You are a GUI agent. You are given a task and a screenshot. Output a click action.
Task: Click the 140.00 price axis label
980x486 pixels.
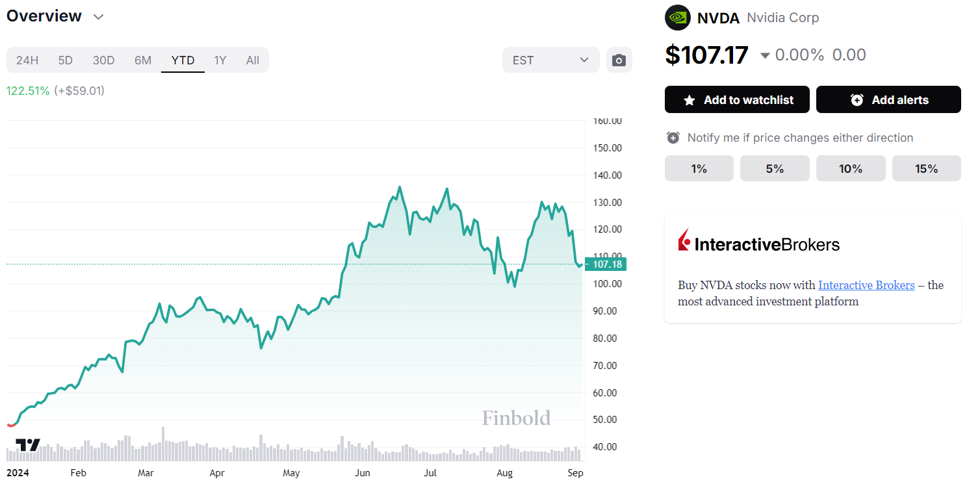coord(608,175)
